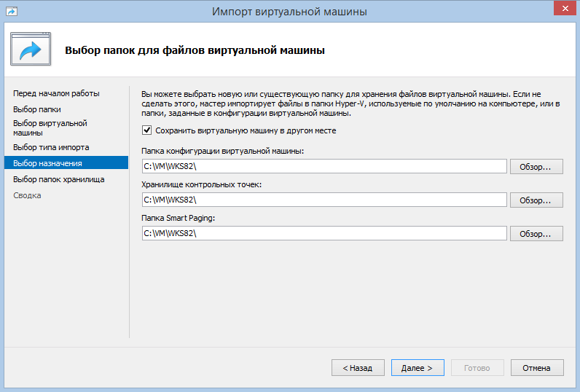The width and height of the screenshot is (580, 392).
Task: Select 'Выбор виртуальной машины' in sidebar
Action: [x=50, y=128]
